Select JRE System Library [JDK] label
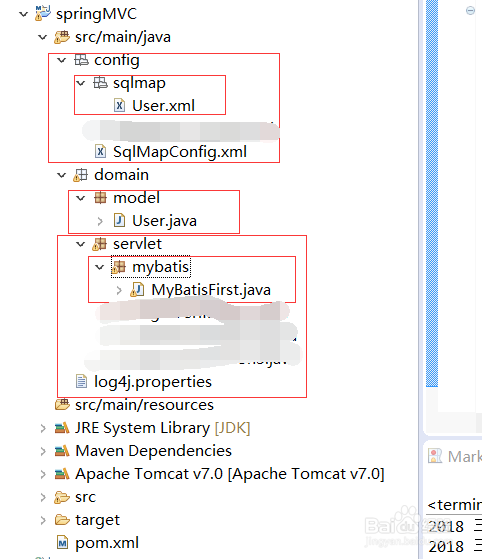The width and height of the screenshot is (482, 559). click(163, 428)
